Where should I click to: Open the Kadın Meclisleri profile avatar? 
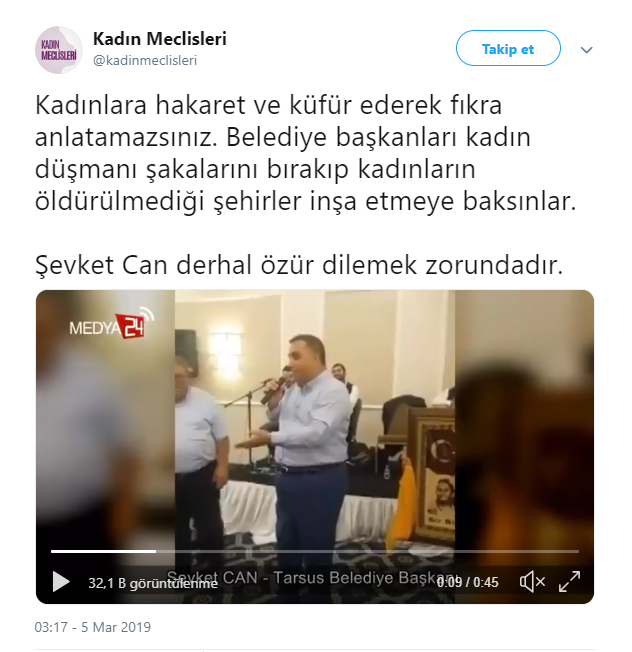click(59, 50)
